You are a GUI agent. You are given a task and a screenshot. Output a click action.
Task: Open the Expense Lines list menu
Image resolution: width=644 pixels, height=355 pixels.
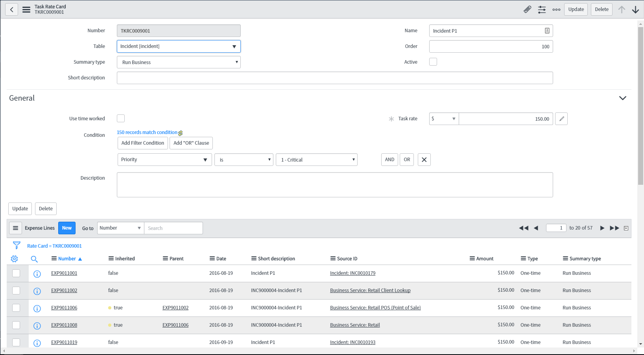(x=15, y=228)
